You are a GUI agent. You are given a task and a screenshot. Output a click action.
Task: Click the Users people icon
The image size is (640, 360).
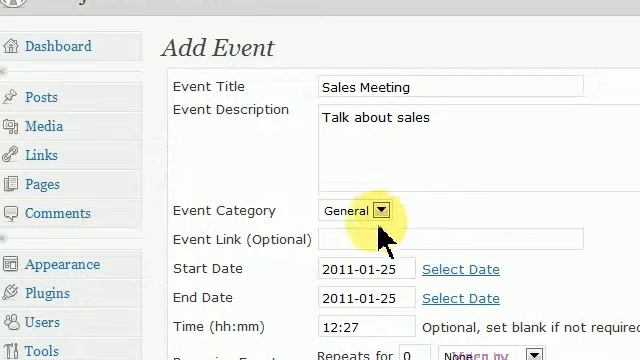tap(11, 322)
